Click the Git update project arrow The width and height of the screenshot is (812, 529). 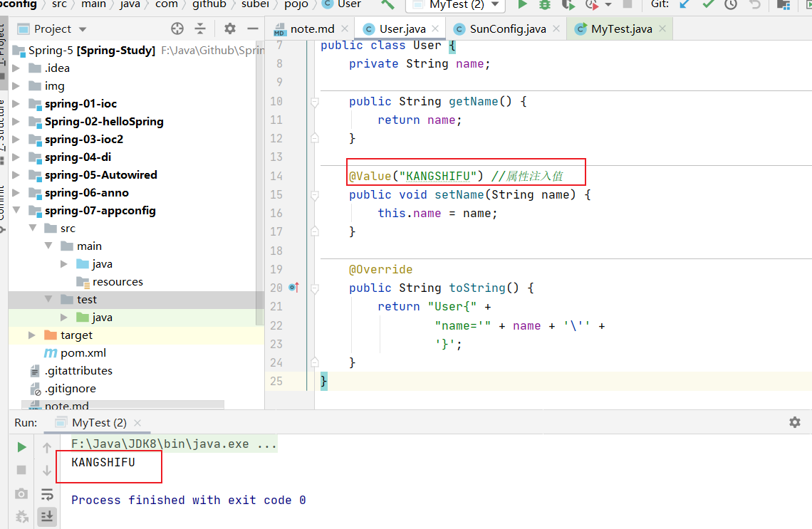[x=685, y=5]
